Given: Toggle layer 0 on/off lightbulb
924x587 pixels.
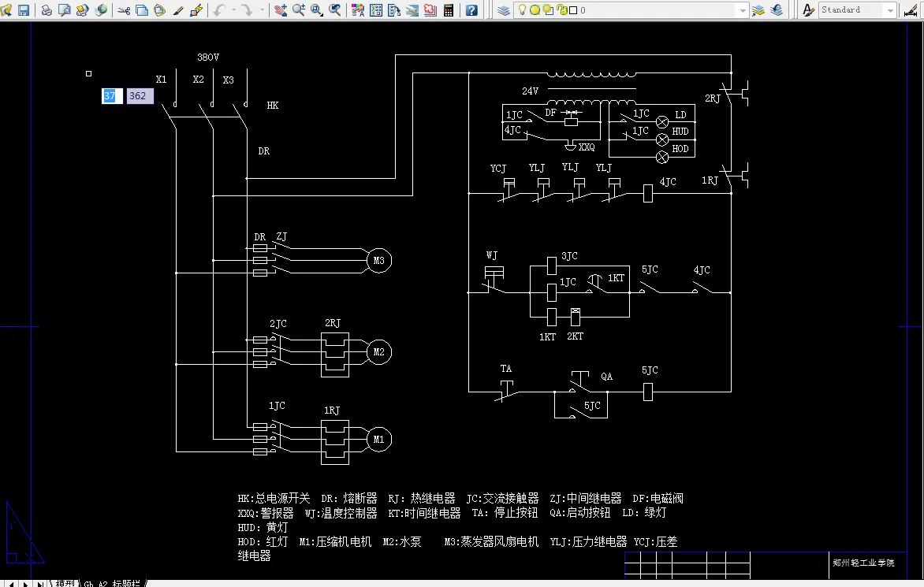Looking at the screenshot, I should click(522, 9).
